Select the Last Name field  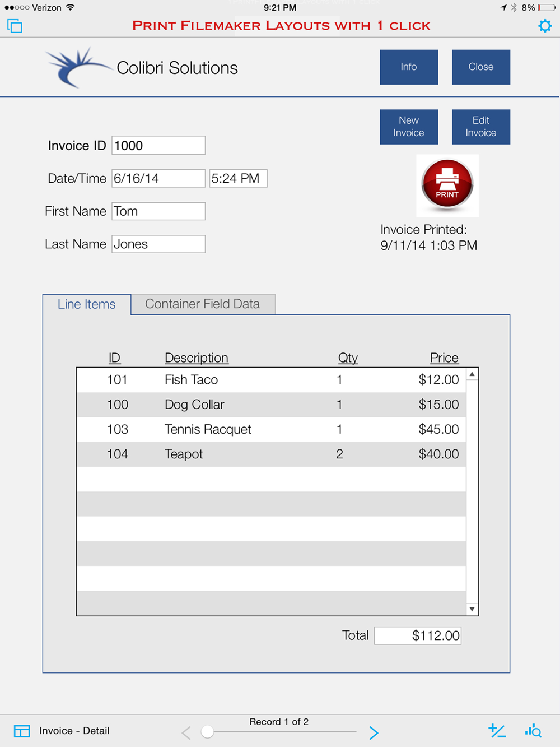(x=158, y=244)
